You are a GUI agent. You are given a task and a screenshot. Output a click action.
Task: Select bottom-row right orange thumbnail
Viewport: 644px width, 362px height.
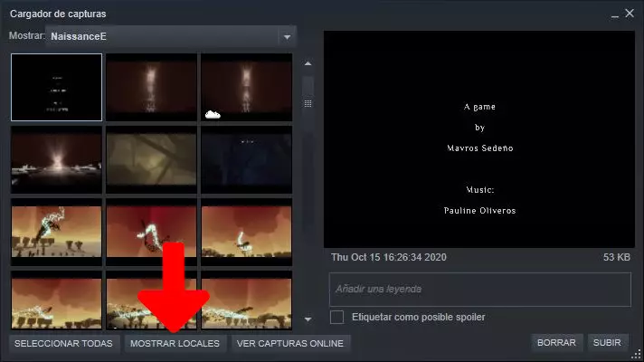click(246, 300)
